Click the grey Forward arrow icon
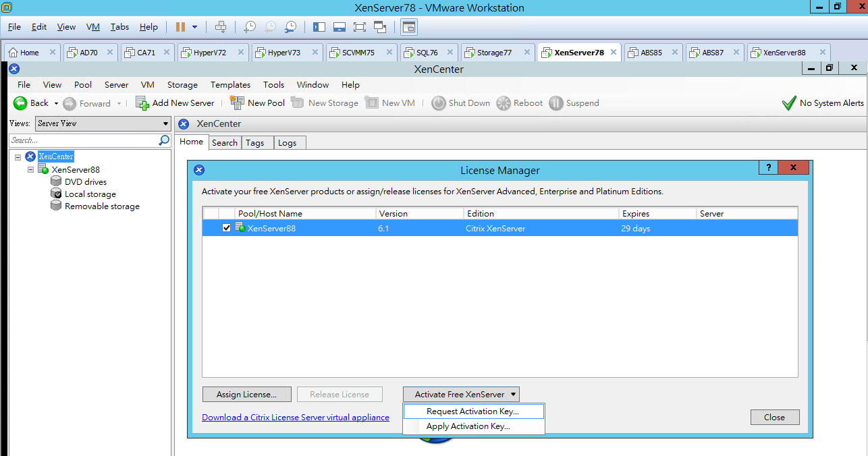The image size is (868, 456). (x=70, y=103)
